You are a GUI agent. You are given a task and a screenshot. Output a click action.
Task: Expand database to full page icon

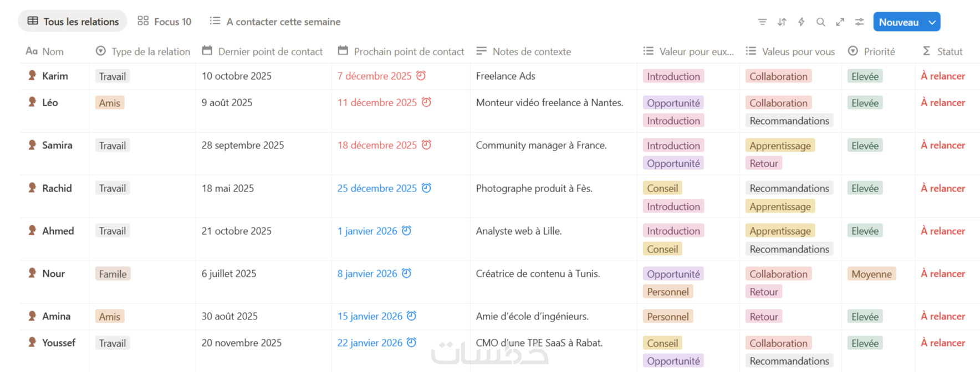840,22
